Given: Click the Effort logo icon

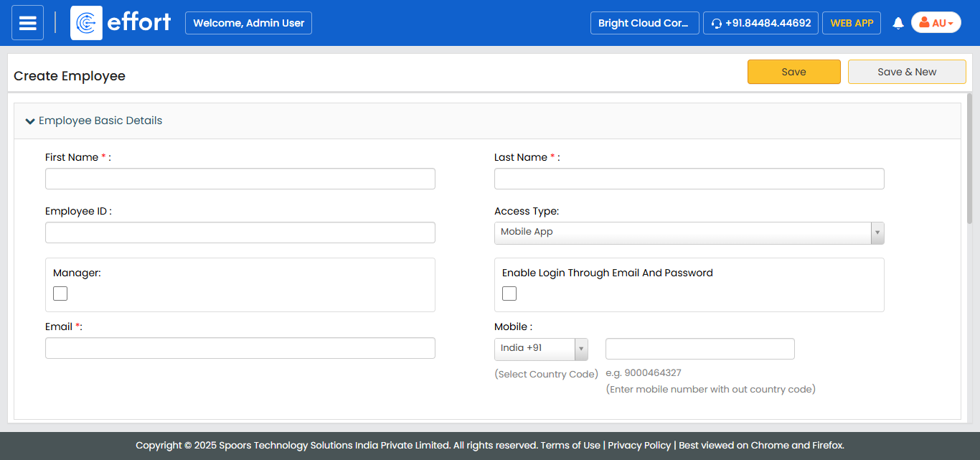Looking at the screenshot, I should (86, 23).
